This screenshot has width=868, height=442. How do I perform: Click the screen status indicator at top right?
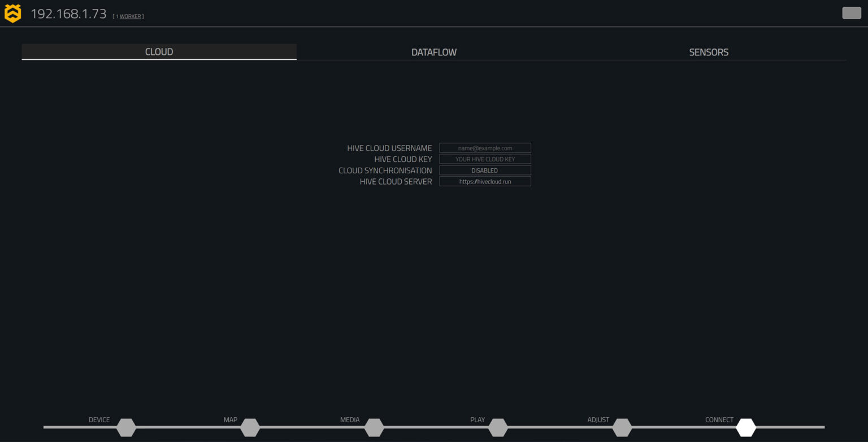point(851,12)
